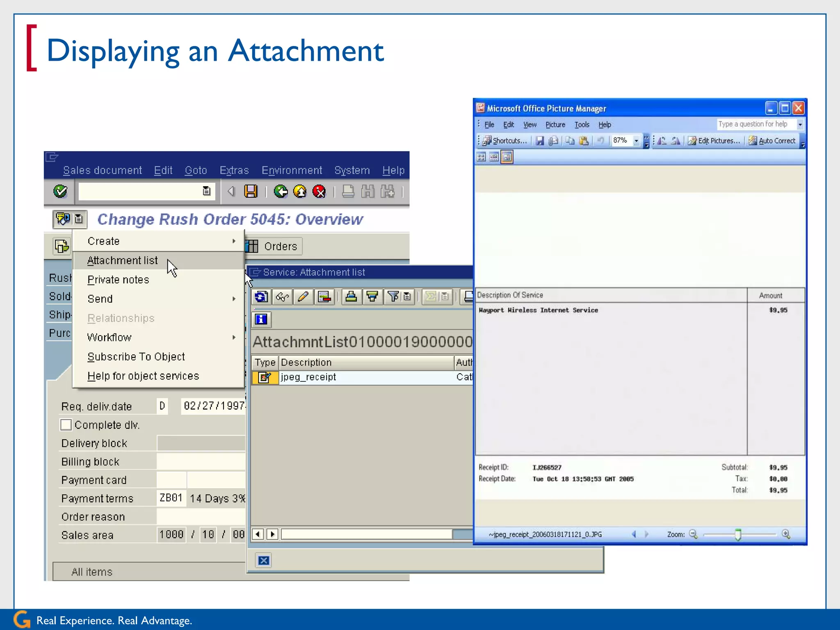Viewport: 840px width, 630px height.
Task: Click the pencil Change icon in Attachment list
Action: coord(303,297)
